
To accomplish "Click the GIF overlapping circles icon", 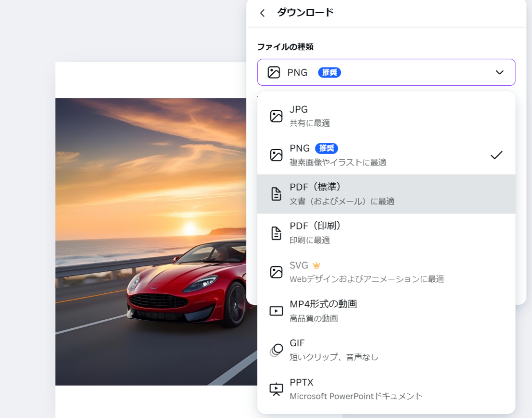I will pyautogui.click(x=276, y=350).
